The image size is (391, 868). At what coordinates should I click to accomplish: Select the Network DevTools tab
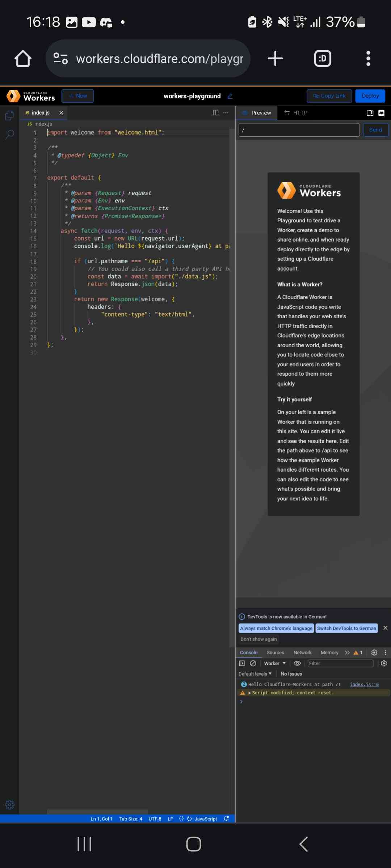[302, 652]
